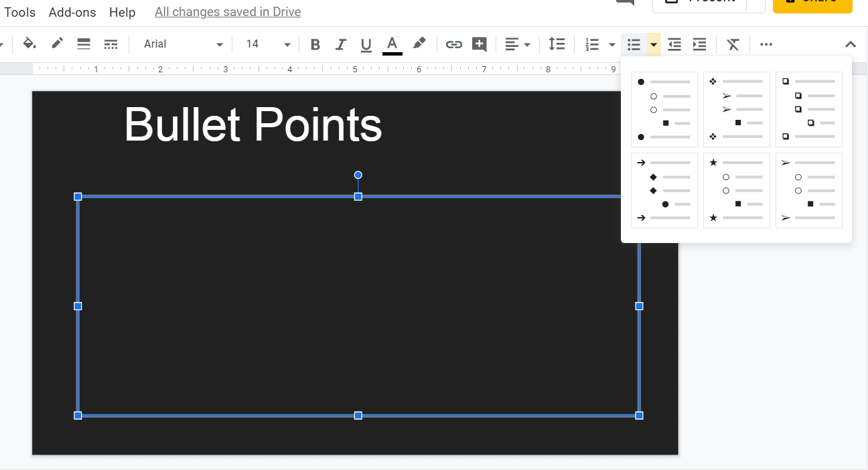Click the clear formatting icon
868x470 pixels.
tap(733, 44)
